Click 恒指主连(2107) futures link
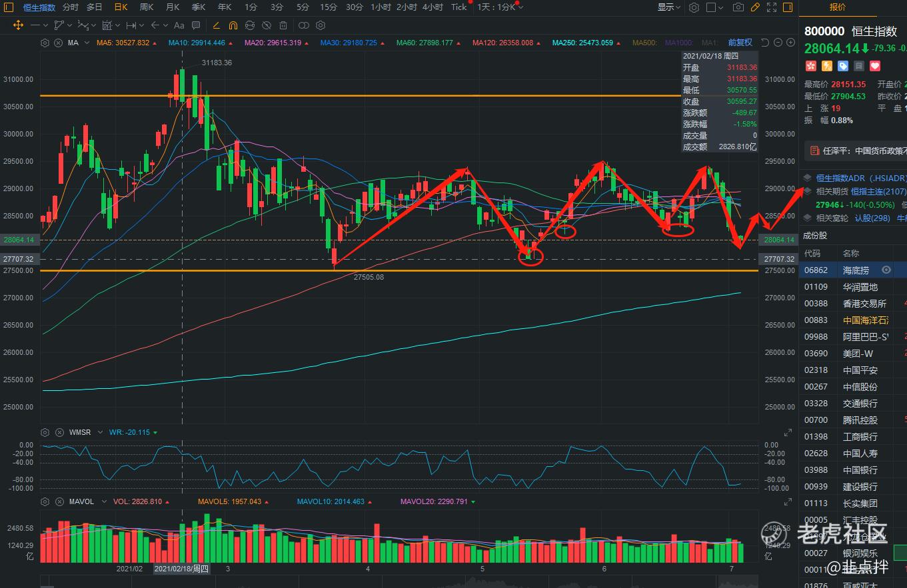907x588 pixels. pos(878,192)
